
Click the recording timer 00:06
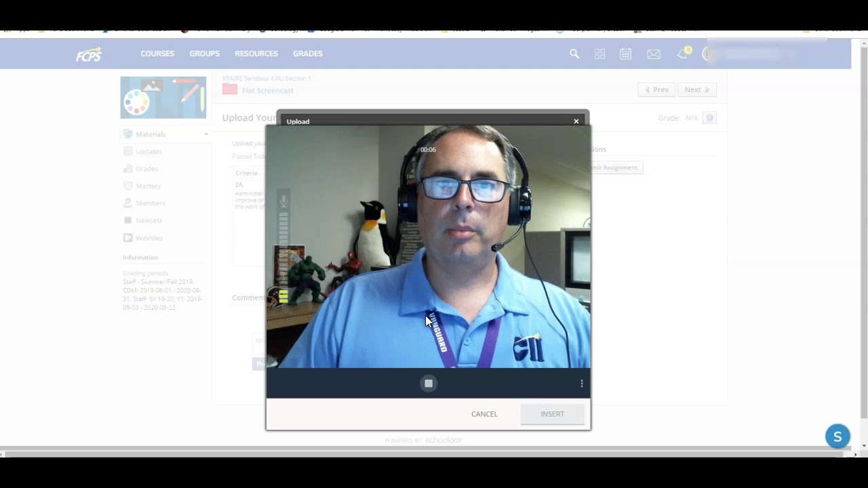pyautogui.click(x=428, y=150)
